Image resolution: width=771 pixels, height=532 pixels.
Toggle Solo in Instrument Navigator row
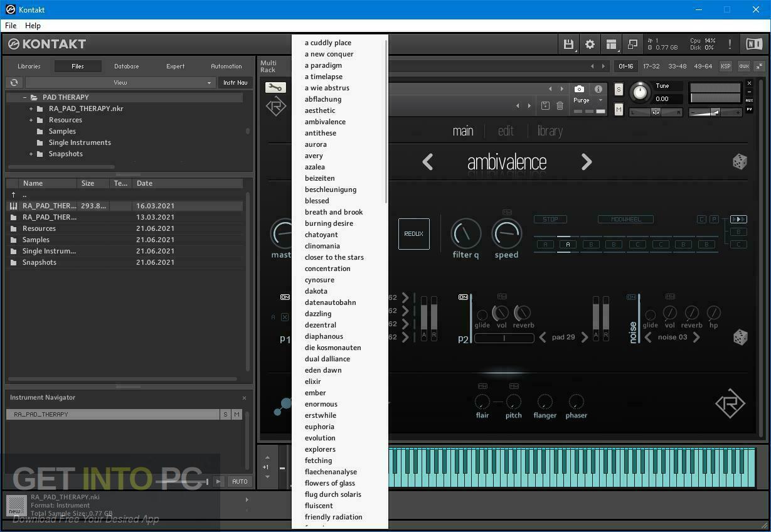(225, 415)
